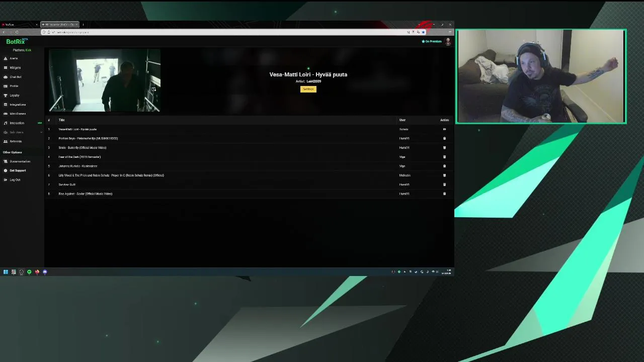Image resolution: width=644 pixels, height=362 pixels.
Task: Click the Go Premium link
Action: pos(432,41)
